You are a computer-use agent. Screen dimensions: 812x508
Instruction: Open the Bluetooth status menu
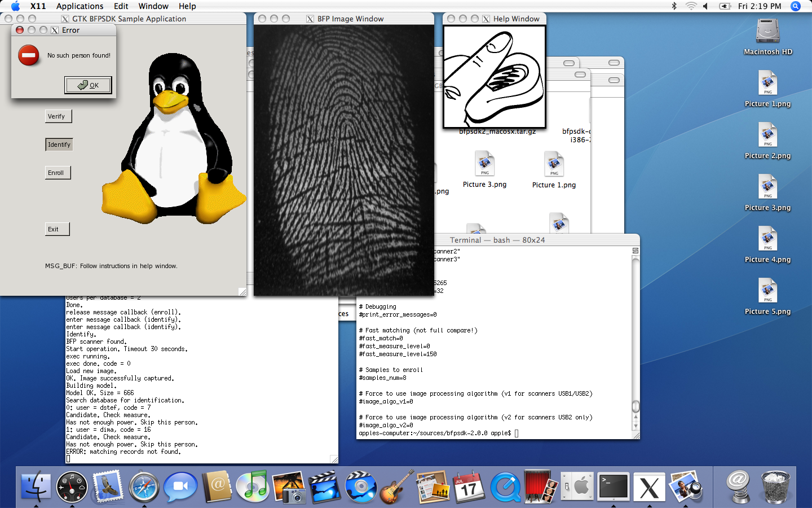click(674, 6)
